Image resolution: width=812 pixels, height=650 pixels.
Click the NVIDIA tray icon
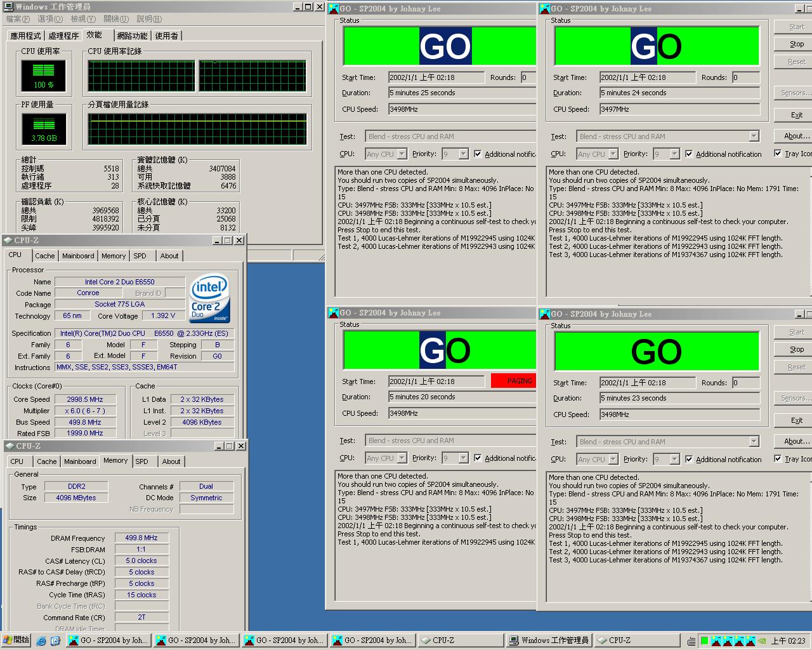tap(762, 640)
